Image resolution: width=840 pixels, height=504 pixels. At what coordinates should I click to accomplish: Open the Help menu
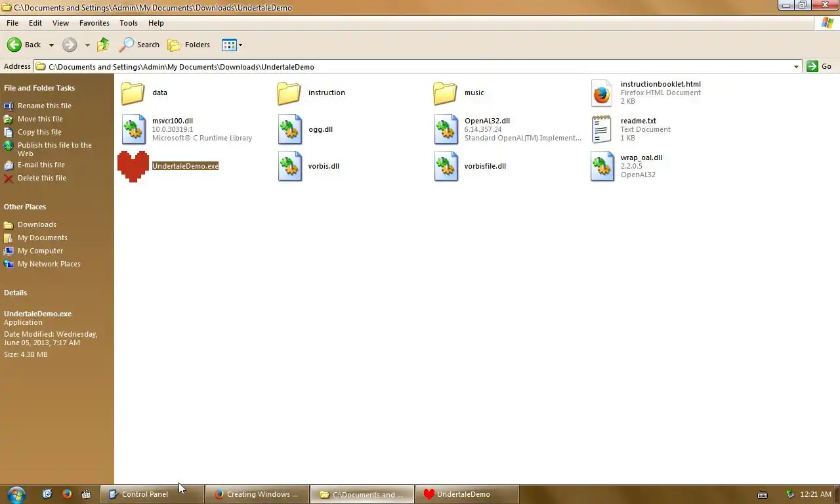[156, 23]
